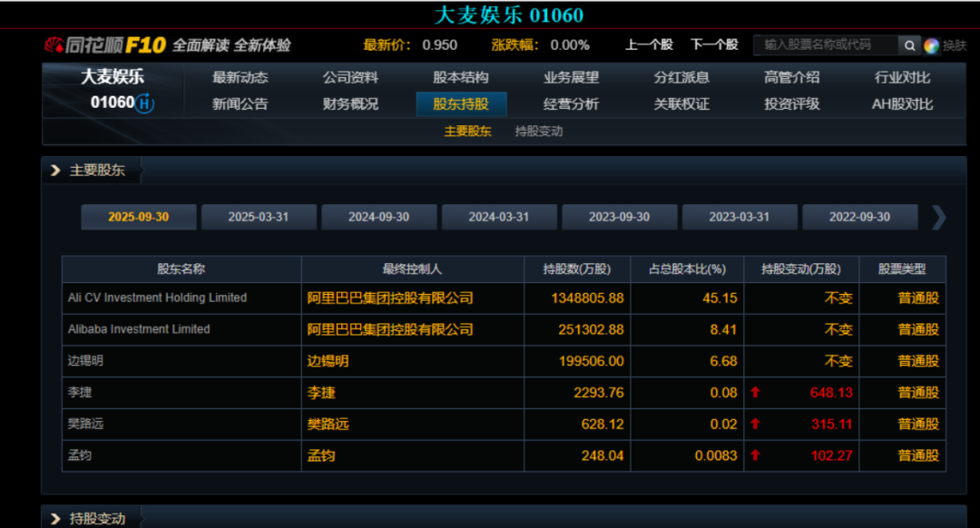Click 阿里巴巴集团控股有限公司 in Ali CV row
Viewport: 980px width, 528px height.
390,298
